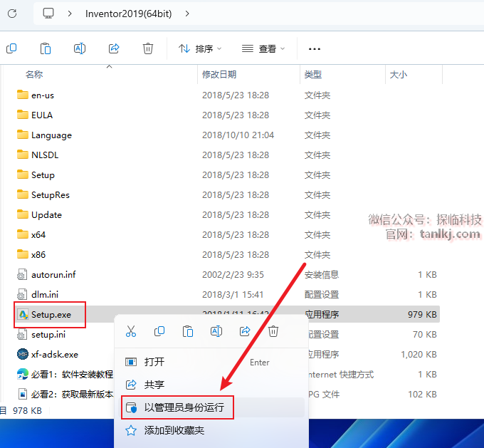Click the Setup.exe Autodesk icon
The width and height of the screenshot is (484, 448).
click(23, 315)
